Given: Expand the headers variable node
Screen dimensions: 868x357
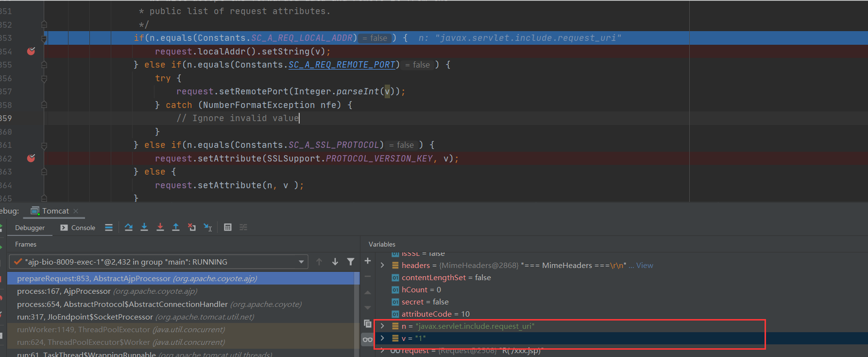Looking at the screenshot, I should (382, 265).
